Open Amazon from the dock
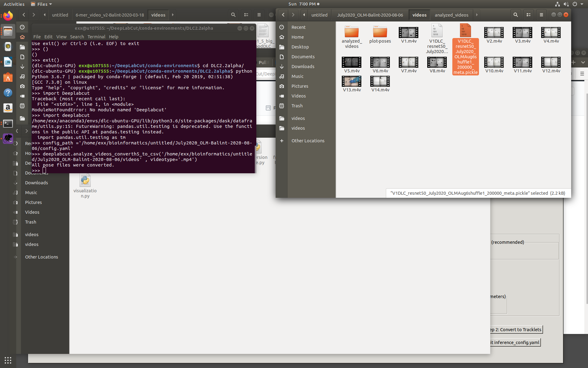 [8, 108]
